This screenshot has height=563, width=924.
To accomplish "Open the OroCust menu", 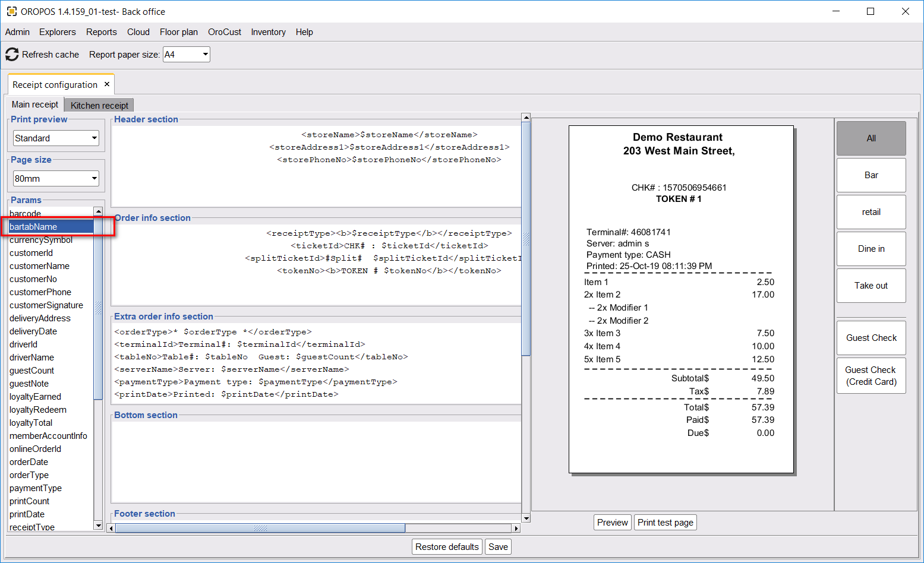I will (x=225, y=32).
